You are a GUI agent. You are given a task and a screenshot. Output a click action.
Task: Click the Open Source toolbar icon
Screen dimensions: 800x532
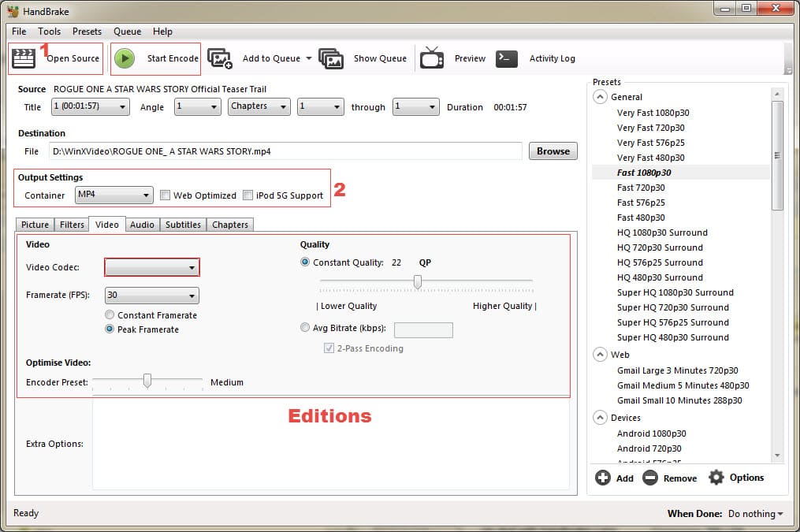23,58
